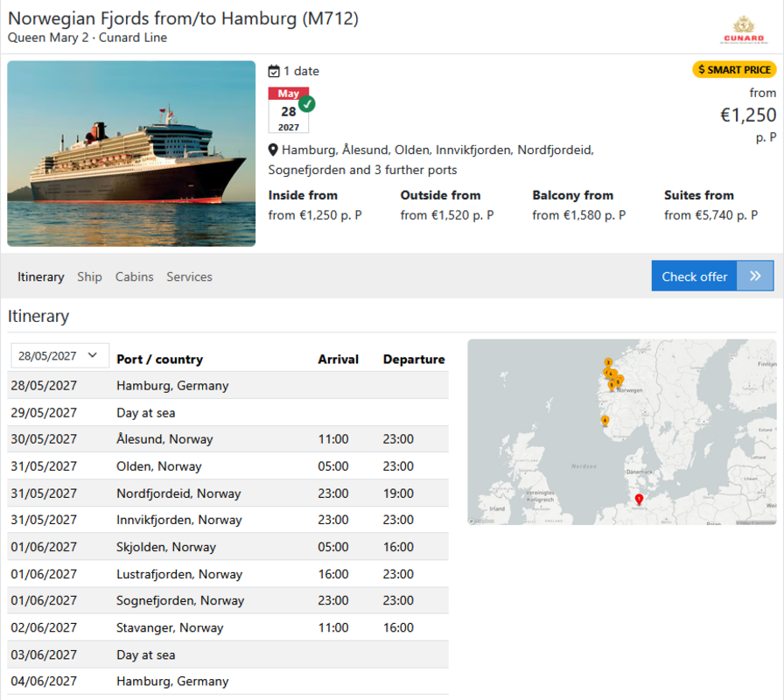
Task: Click 'Hamburg, Germany' in the 04/06/2027 row
Action: tap(172, 681)
